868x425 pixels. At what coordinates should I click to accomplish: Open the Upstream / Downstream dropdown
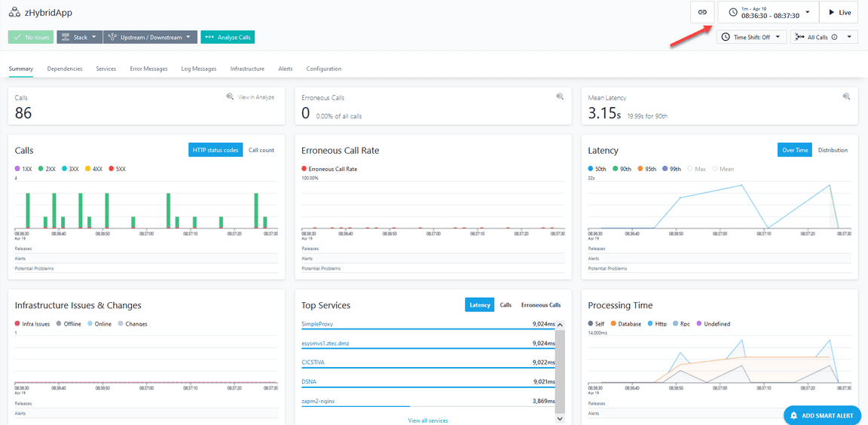point(150,37)
